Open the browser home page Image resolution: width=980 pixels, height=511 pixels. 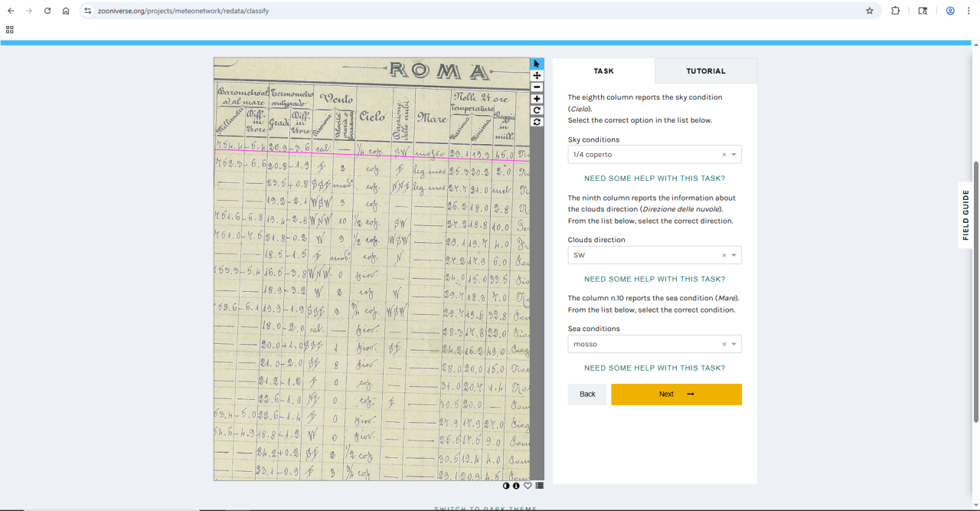[66, 11]
